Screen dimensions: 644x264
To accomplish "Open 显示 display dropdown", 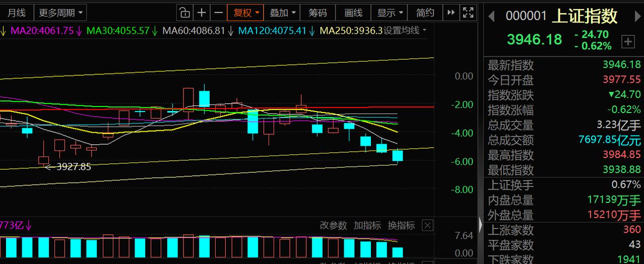I will pos(391,13).
